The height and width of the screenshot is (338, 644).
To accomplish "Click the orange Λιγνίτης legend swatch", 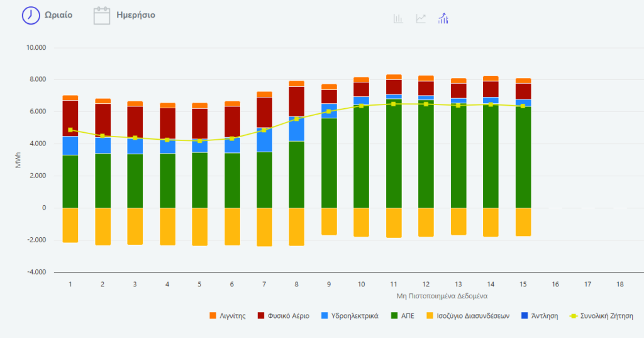I will click(213, 316).
